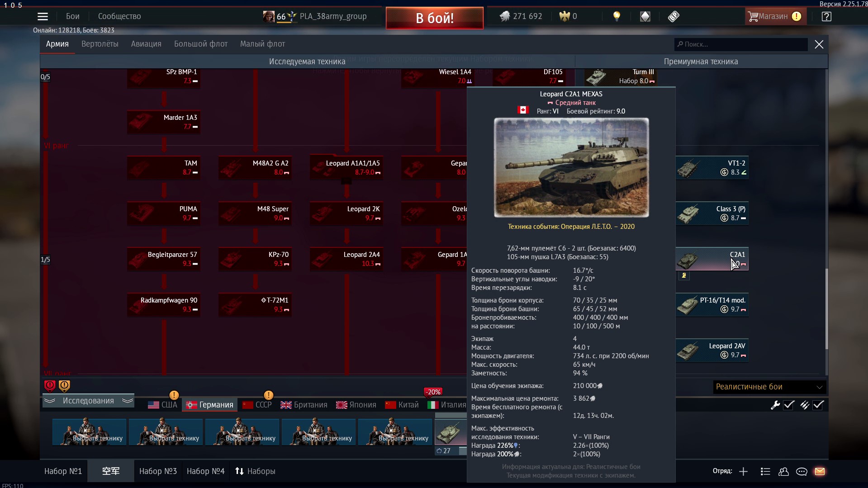The height and width of the screenshot is (488, 868).
Task: Open the Реалистичные бои game mode dropdown
Action: click(x=769, y=387)
